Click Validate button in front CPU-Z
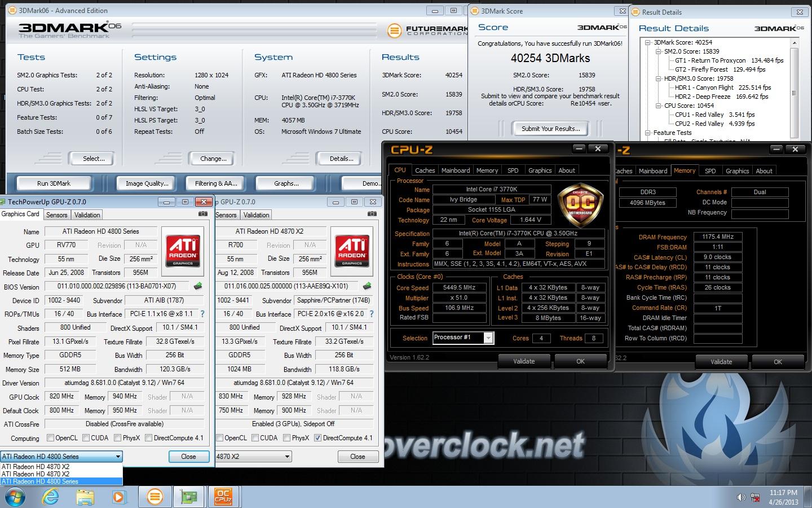This screenshot has width=812, height=508. click(524, 361)
